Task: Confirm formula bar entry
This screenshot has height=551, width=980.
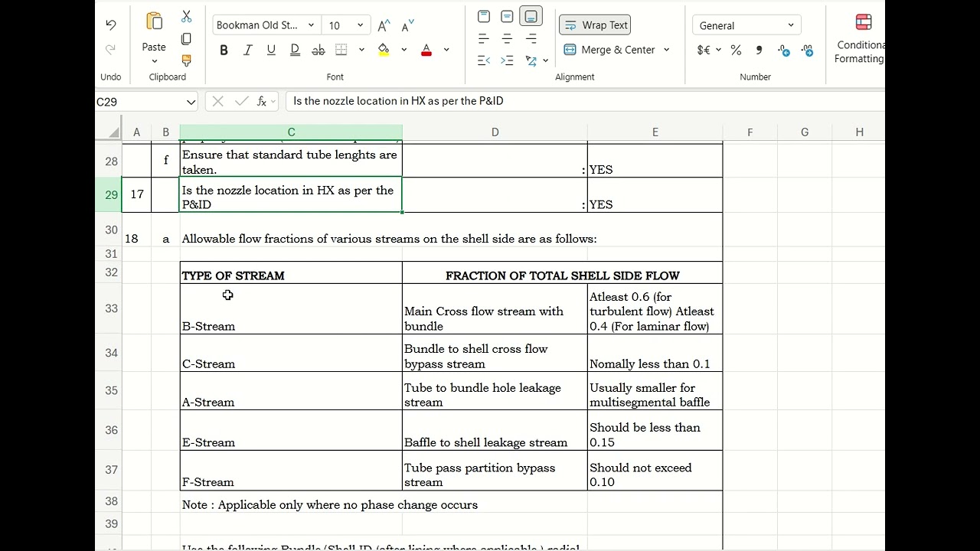Action: (242, 101)
